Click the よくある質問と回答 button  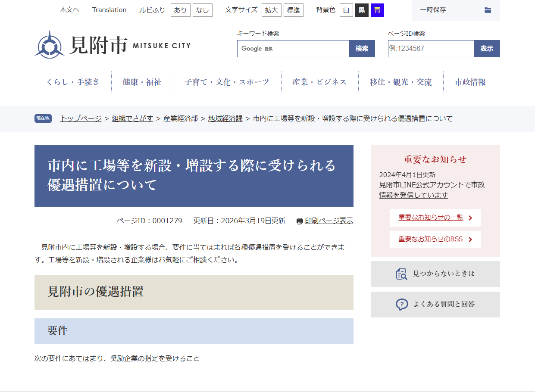click(435, 305)
